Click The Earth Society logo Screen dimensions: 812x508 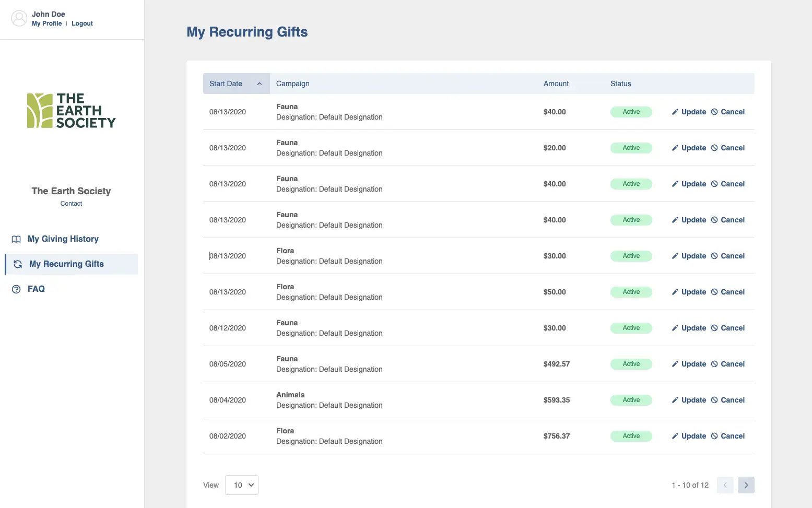coord(71,111)
